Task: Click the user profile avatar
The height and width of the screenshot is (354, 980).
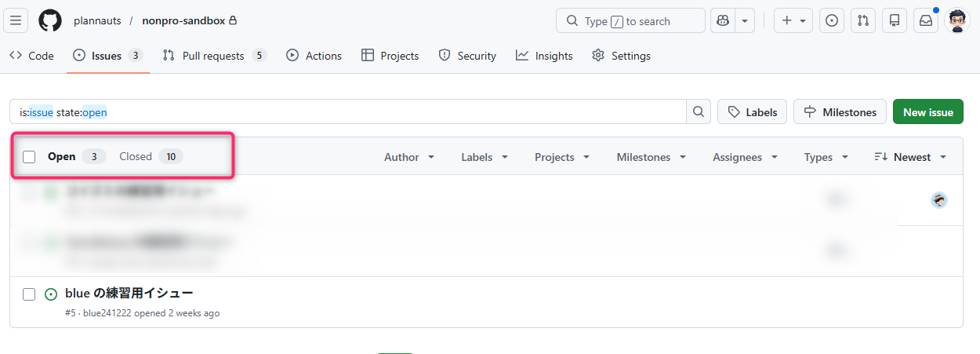Action: tap(958, 20)
